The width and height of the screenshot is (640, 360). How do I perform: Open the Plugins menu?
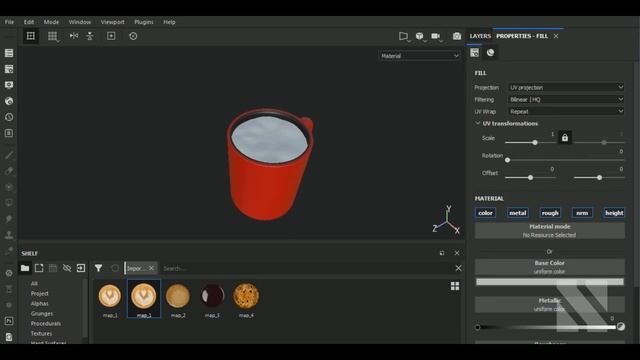click(144, 22)
